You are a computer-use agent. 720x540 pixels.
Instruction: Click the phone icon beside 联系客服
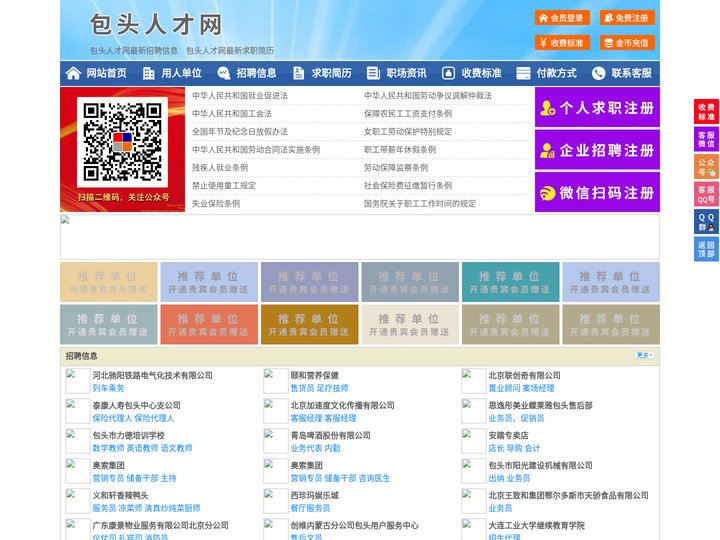[598, 73]
